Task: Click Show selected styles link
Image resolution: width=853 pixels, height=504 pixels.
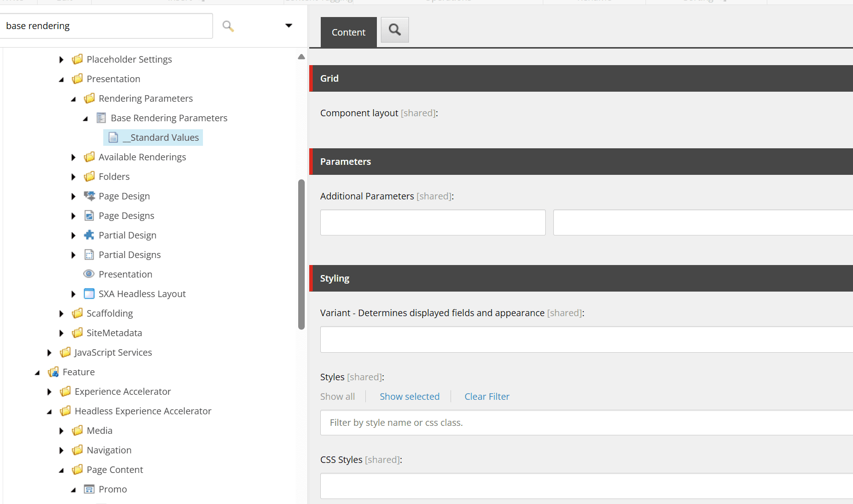Action: tap(409, 396)
